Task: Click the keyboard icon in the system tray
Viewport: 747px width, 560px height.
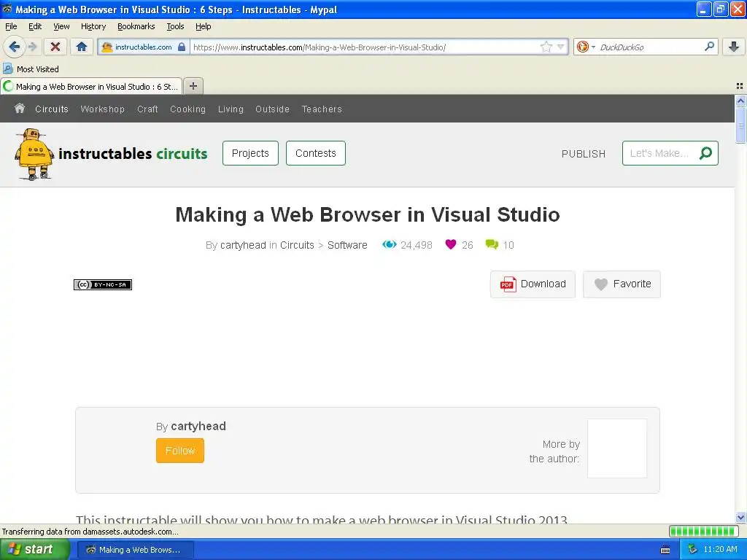Action: (665, 550)
